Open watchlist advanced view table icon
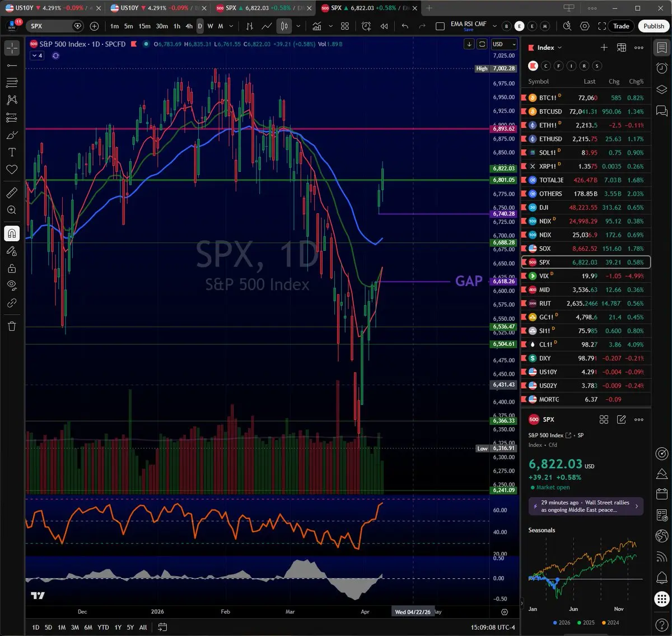 point(621,48)
